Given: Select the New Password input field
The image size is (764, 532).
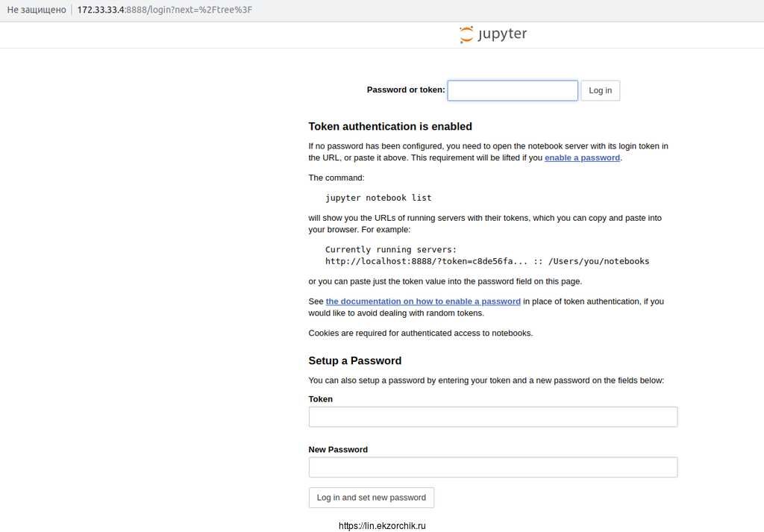Looking at the screenshot, I should pos(492,467).
